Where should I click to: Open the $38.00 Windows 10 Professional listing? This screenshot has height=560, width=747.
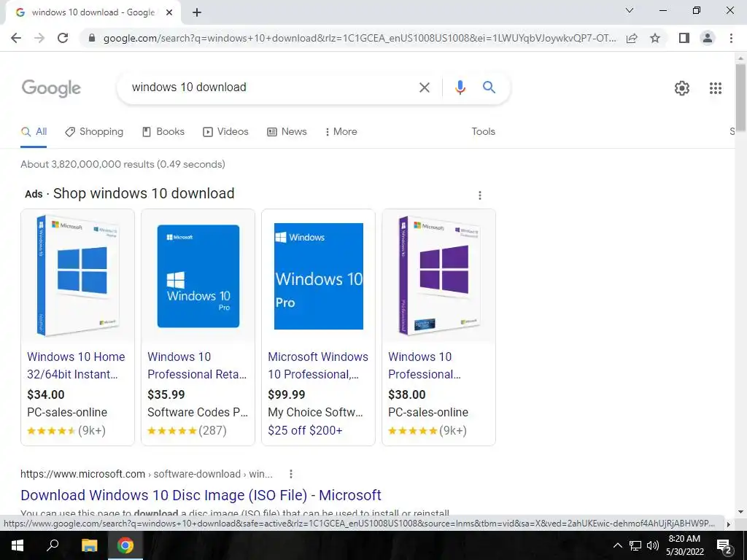(x=424, y=366)
